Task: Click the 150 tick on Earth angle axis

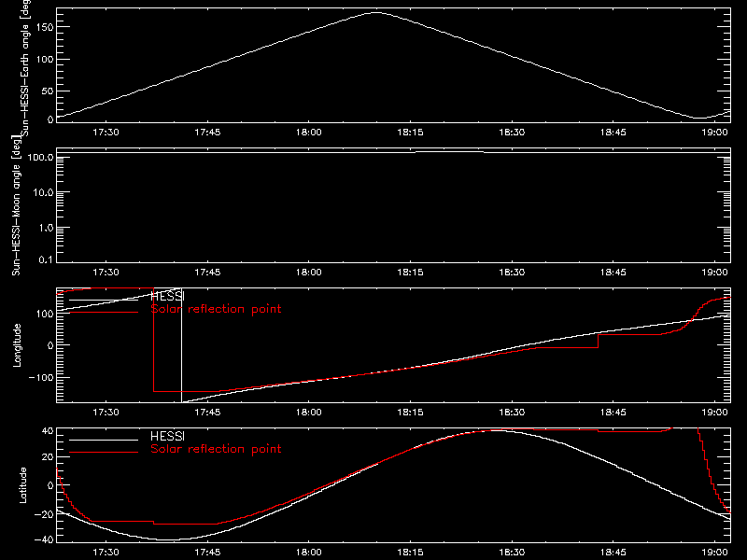Action: (x=45, y=27)
